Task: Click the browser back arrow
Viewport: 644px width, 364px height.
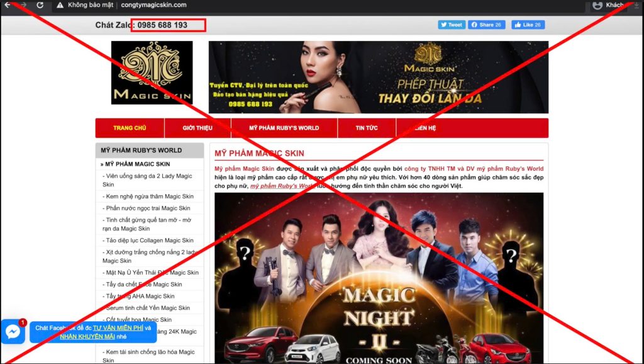Action: coord(7,5)
